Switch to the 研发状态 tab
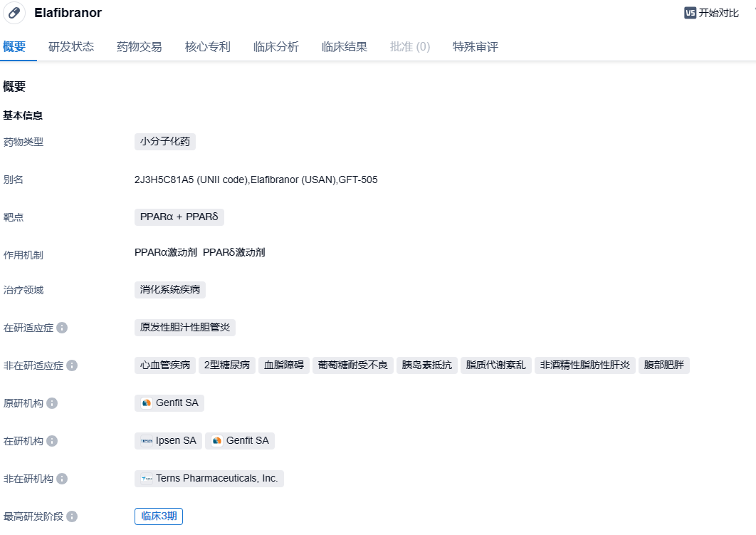Image resolution: width=756 pixels, height=535 pixels. 71,47
